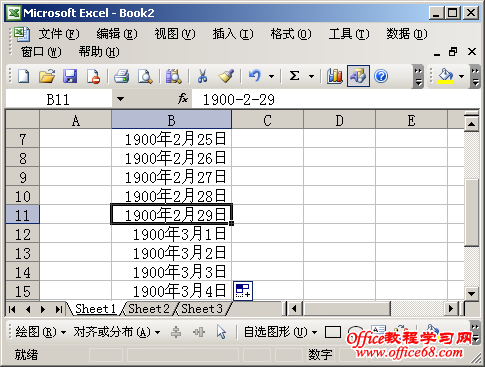Click the Research binoculars icon

[174, 76]
